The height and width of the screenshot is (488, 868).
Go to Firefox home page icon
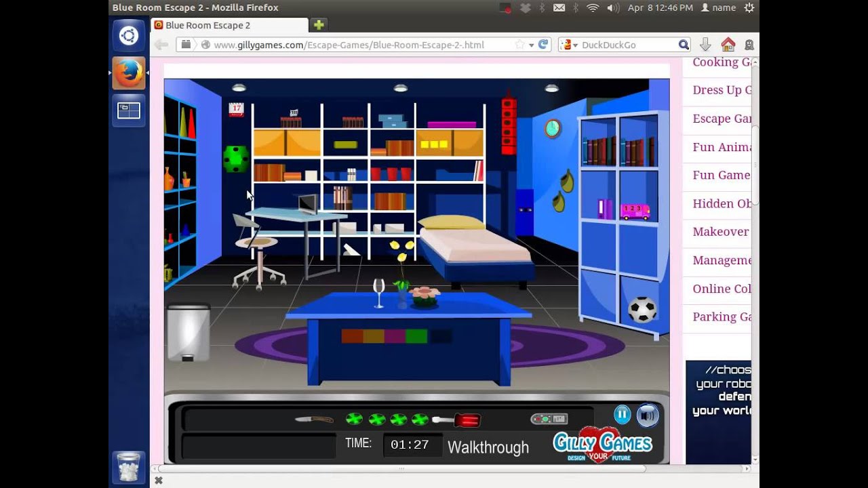pos(728,45)
